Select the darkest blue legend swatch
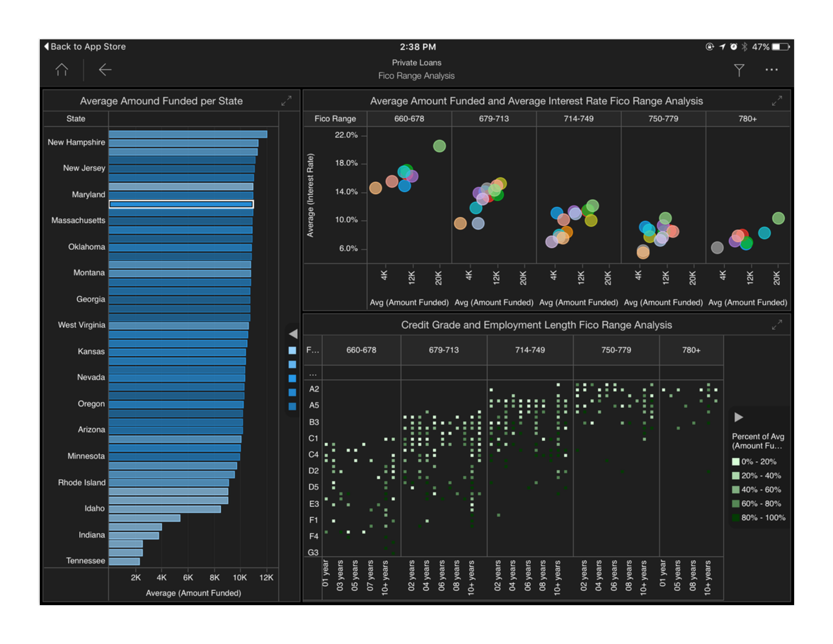Screen dimensions: 833x644 (292, 407)
